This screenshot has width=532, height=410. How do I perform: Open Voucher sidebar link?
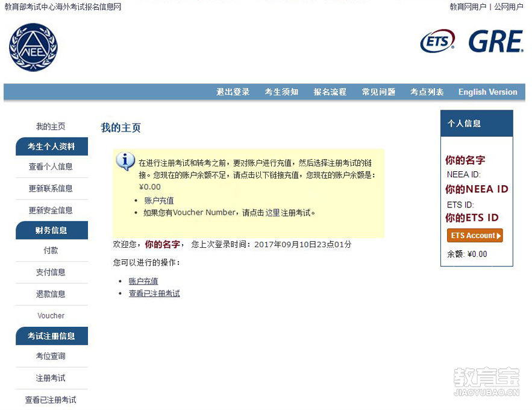click(x=51, y=316)
